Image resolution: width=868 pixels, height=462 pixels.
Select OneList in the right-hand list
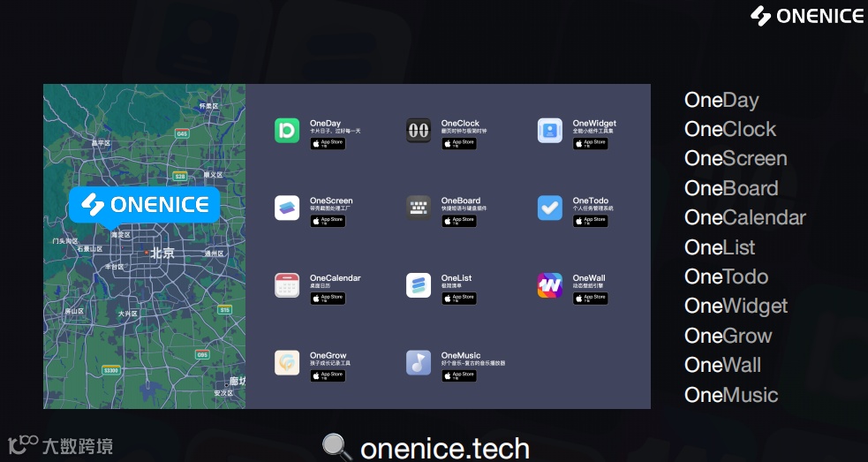(720, 247)
